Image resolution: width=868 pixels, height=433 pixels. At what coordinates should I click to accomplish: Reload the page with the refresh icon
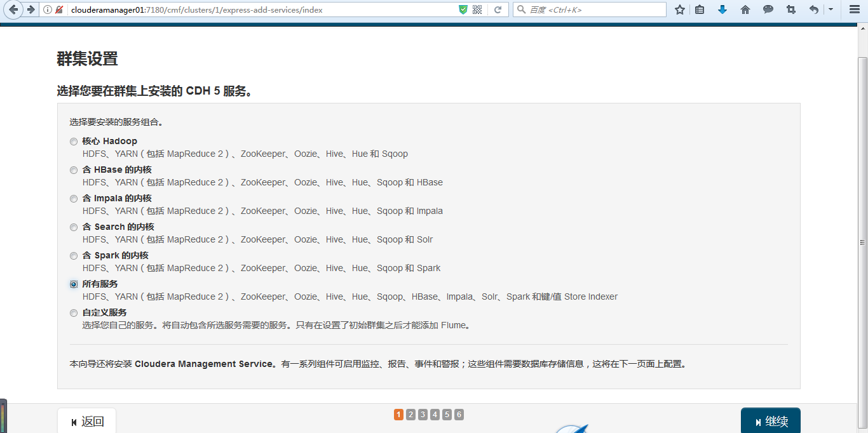(498, 10)
